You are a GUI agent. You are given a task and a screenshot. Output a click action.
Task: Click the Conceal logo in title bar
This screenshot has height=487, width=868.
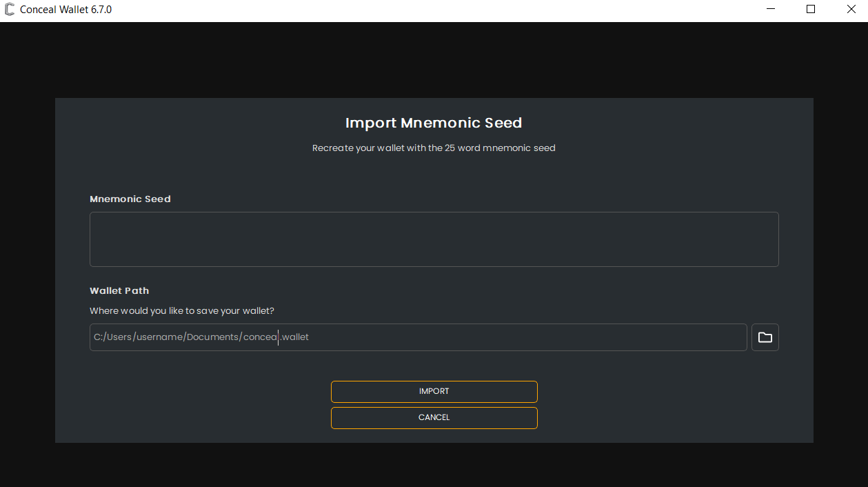[x=10, y=10]
